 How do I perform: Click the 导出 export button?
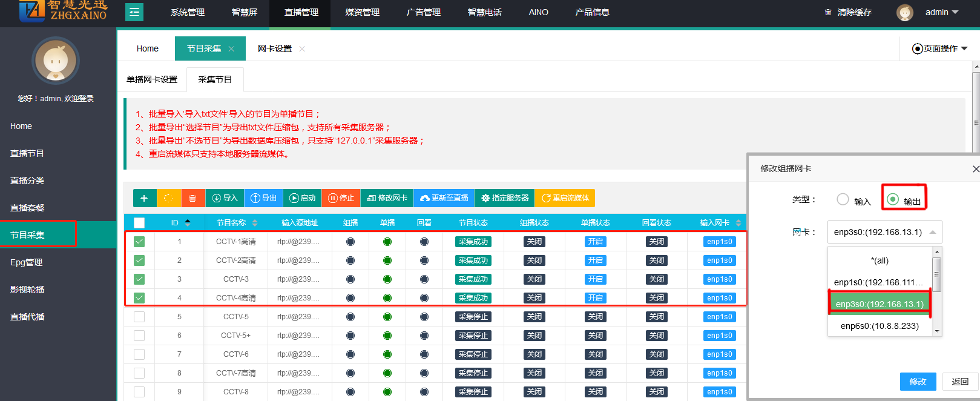click(263, 198)
